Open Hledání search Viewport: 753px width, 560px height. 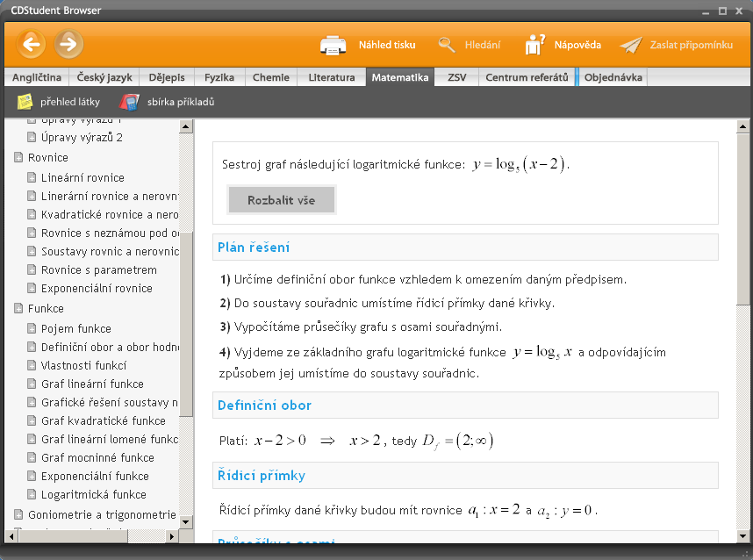482,45
